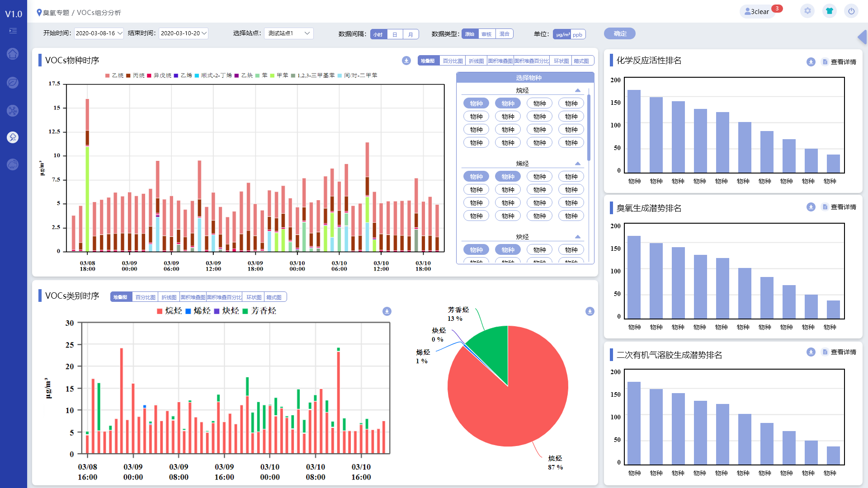The image size is (868, 488).
Task: Select 堆叠图 tab in VOCs物种时序
Action: coord(429,61)
